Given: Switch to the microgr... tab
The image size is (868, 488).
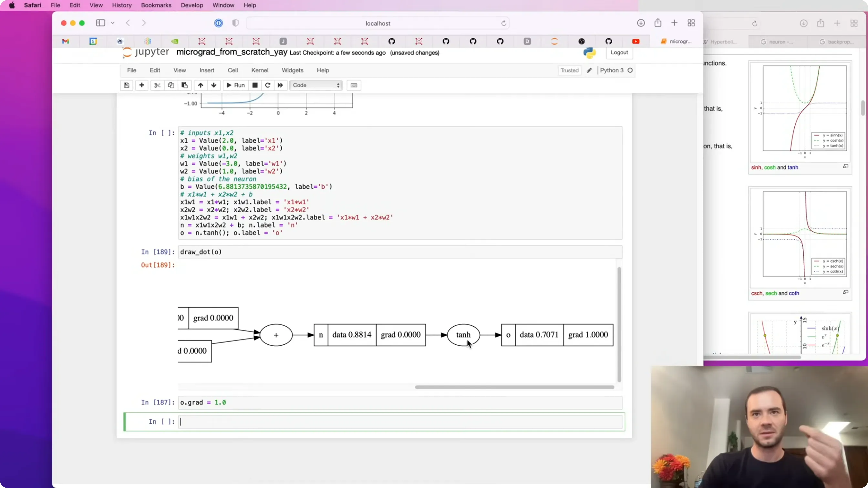Looking at the screenshot, I should click(676, 41).
